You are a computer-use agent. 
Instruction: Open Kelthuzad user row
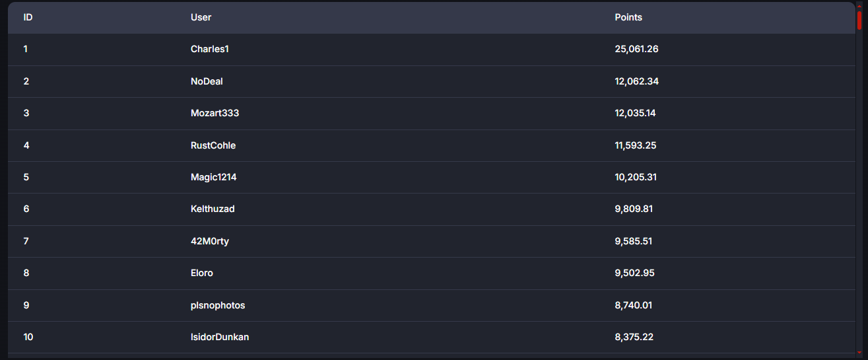pyautogui.click(x=213, y=209)
